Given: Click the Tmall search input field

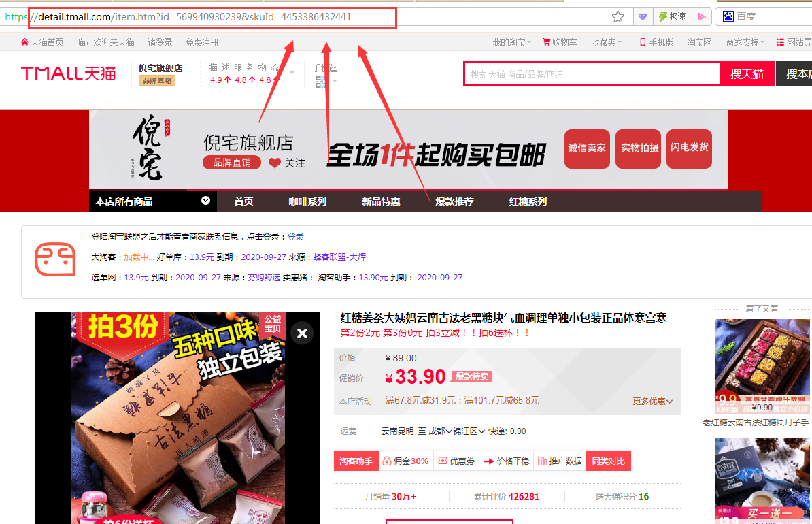Looking at the screenshot, I should point(592,73).
